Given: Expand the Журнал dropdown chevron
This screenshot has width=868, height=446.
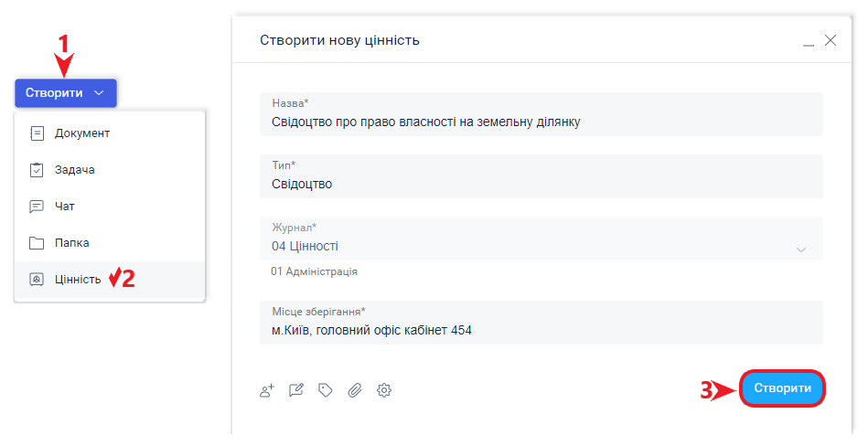Looking at the screenshot, I should coord(801,250).
